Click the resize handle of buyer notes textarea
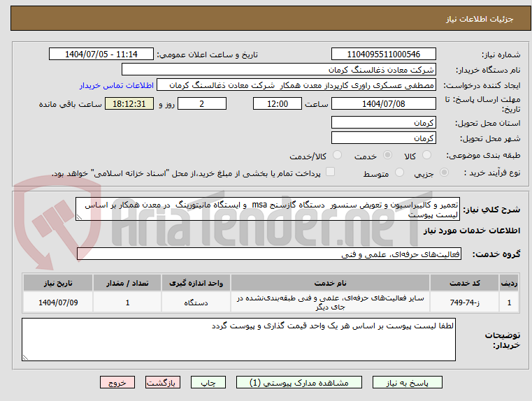This screenshot has width=532, height=401. coord(25,357)
